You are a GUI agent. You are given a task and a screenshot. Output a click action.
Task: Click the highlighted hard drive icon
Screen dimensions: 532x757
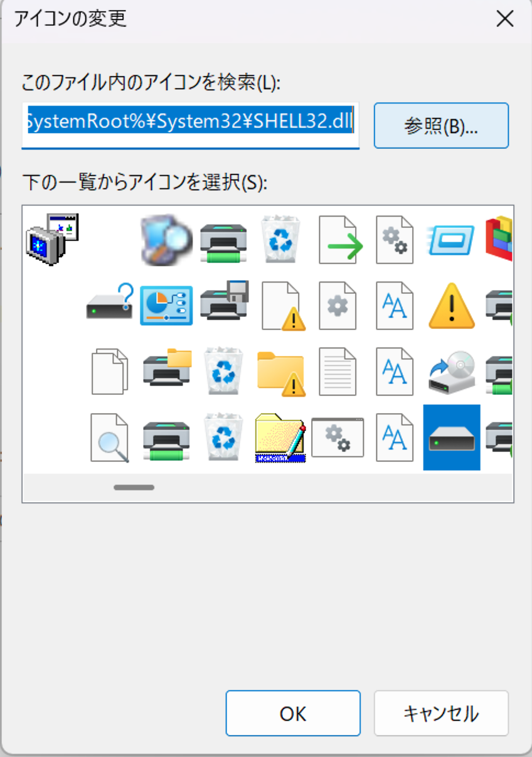(451, 438)
